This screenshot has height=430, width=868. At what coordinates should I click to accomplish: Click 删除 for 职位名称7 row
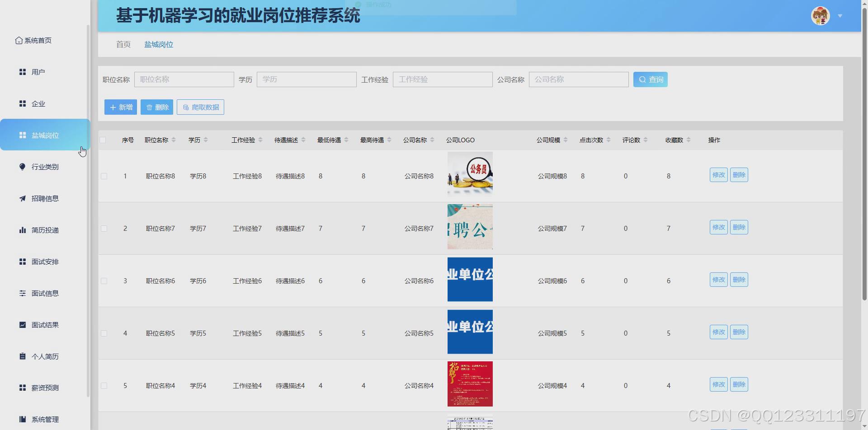(739, 227)
